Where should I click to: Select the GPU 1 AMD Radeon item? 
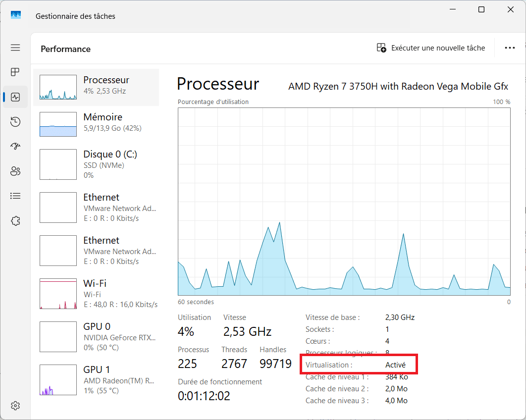click(x=96, y=380)
